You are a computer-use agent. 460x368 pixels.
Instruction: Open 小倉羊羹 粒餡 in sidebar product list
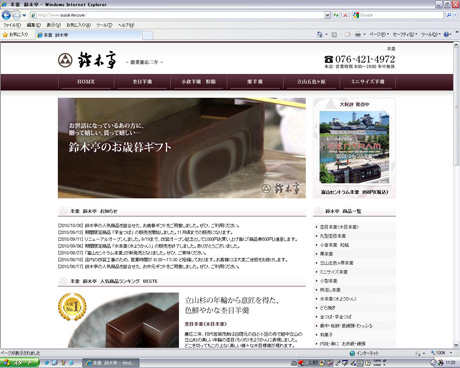(x=334, y=245)
